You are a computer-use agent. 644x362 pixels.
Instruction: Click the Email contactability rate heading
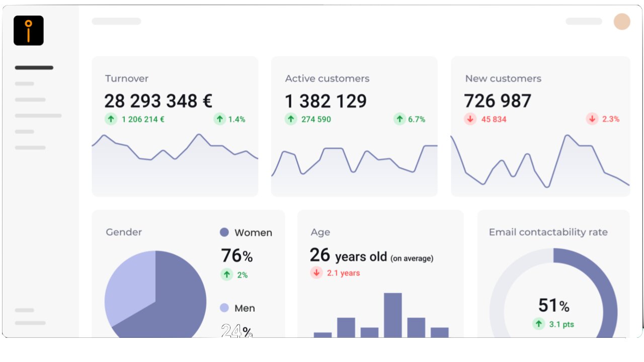click(x=547, y=232)
